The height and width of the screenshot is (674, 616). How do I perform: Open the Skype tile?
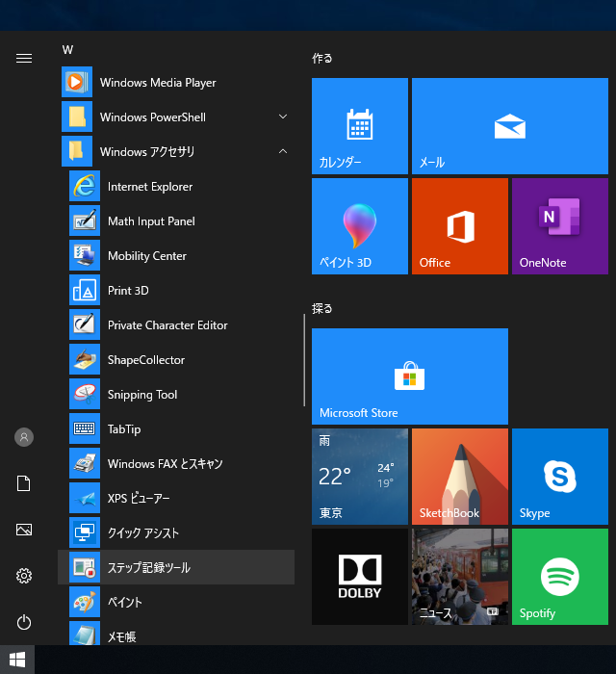point(560,477)
